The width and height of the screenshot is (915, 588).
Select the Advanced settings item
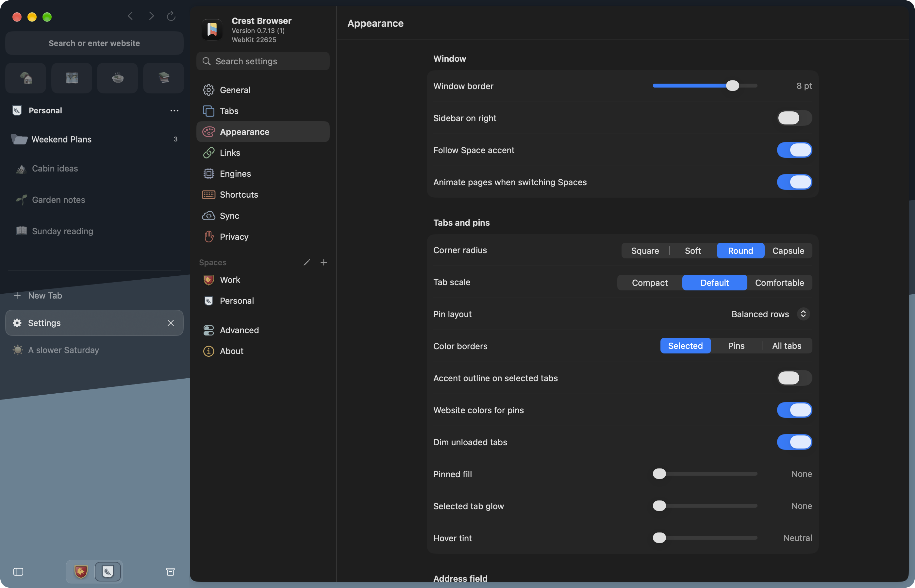pyautogui.click(x=263, y=330)
